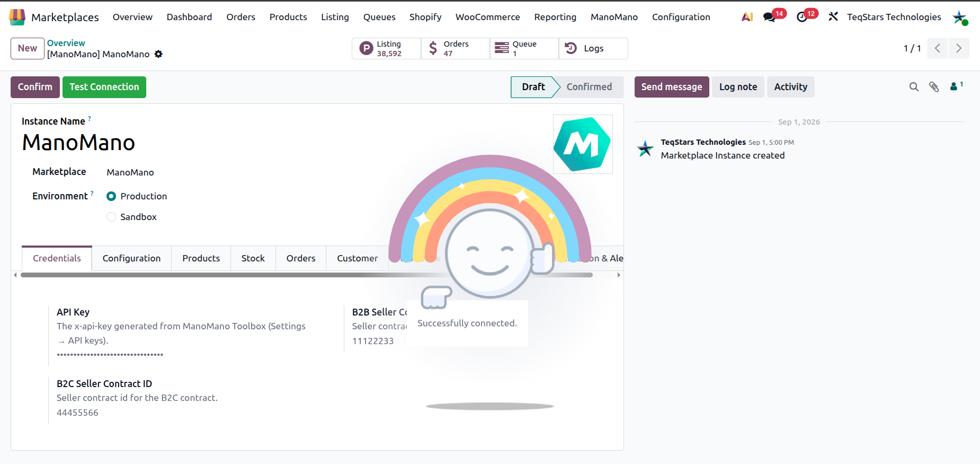This screenshot has width=980, height=464.
Task: Click the New button
Action: (x=28, y=48)
